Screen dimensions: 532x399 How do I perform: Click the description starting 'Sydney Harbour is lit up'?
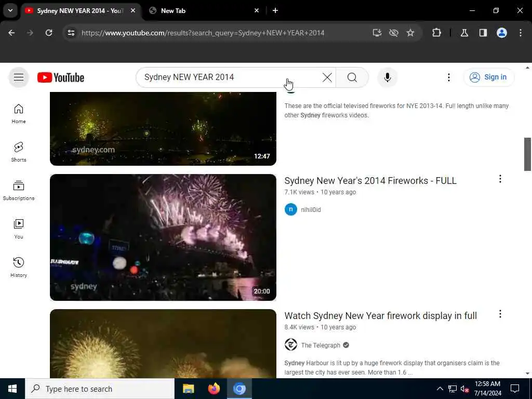click(392, 367)
